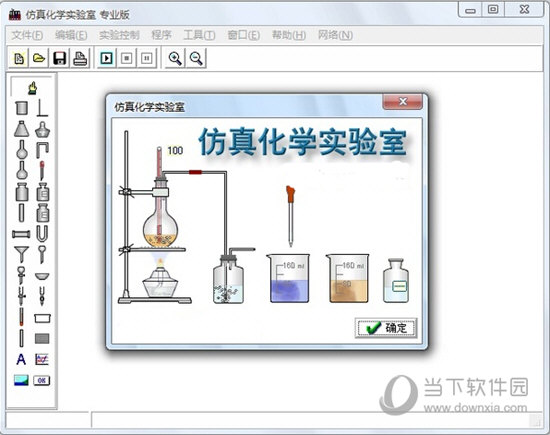Minimize the main application window
This screenshot has width=550, height=435.
(x=470, y=10)
